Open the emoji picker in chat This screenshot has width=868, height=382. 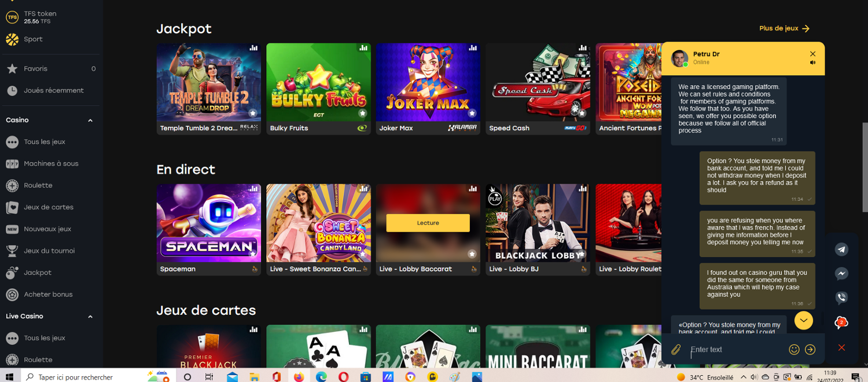[x=794, y=350]
